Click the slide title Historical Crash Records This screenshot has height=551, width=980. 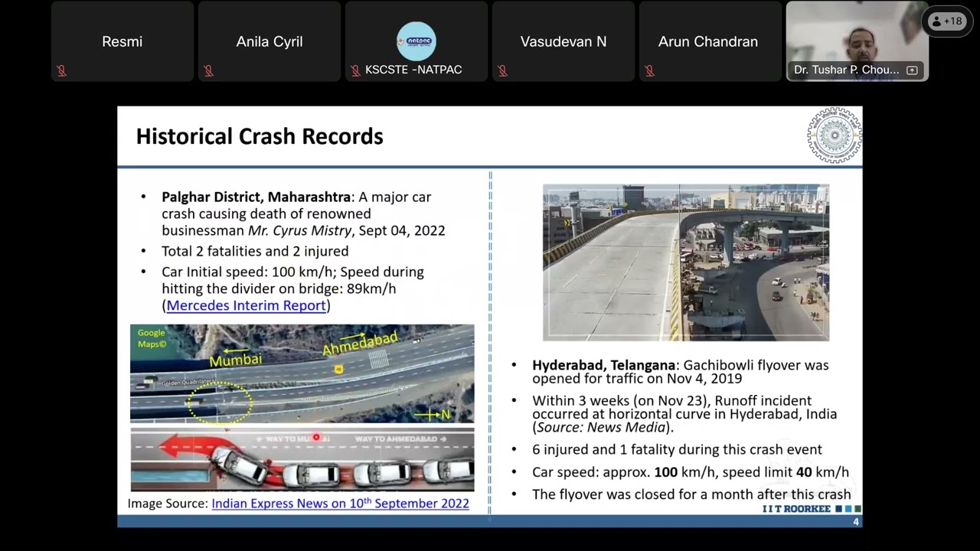coord(260,136)
